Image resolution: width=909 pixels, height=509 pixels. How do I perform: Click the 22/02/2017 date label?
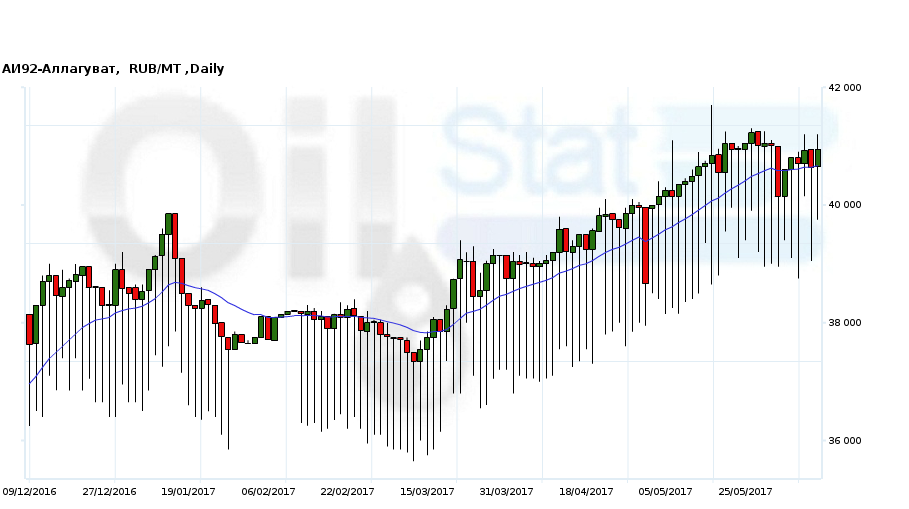click(347, 491)
